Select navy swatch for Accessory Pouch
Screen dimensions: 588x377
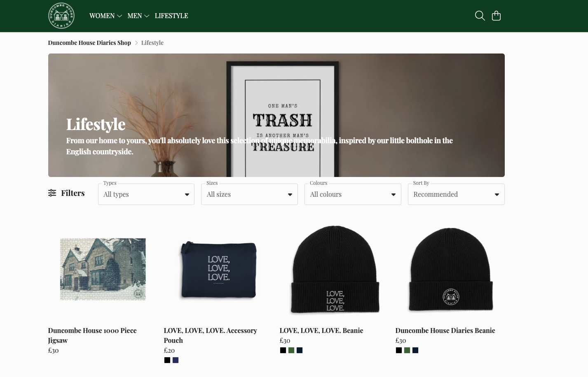176,360
